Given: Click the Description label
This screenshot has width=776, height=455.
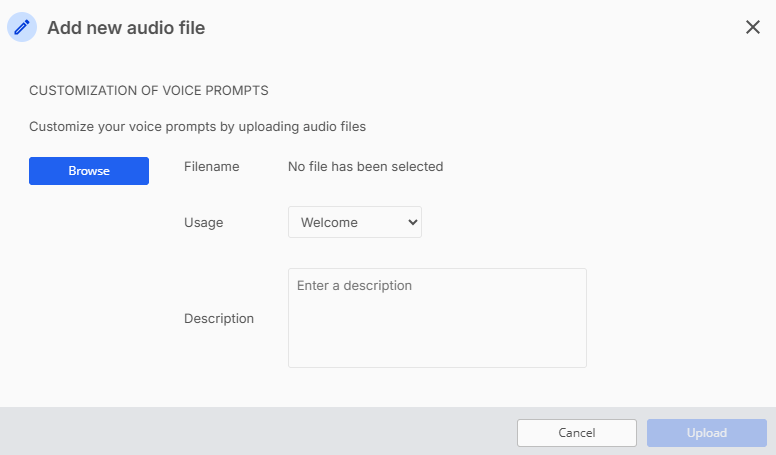Looking at the screenshot, I should (219, 318).
